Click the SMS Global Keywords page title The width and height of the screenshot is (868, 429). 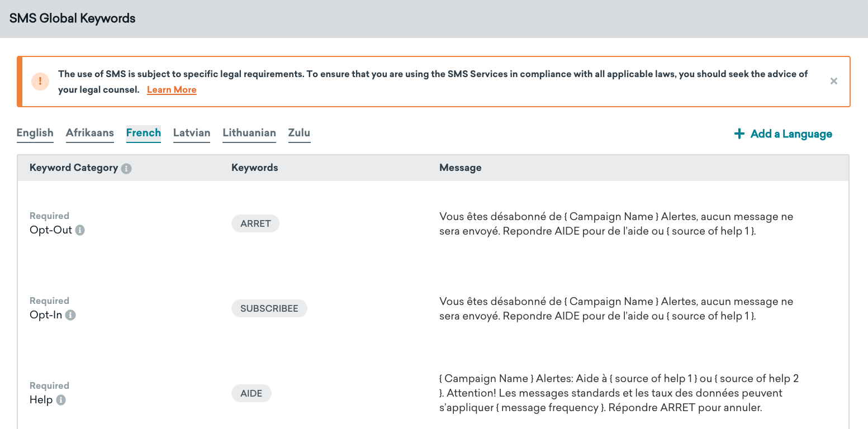click(73, 18)
